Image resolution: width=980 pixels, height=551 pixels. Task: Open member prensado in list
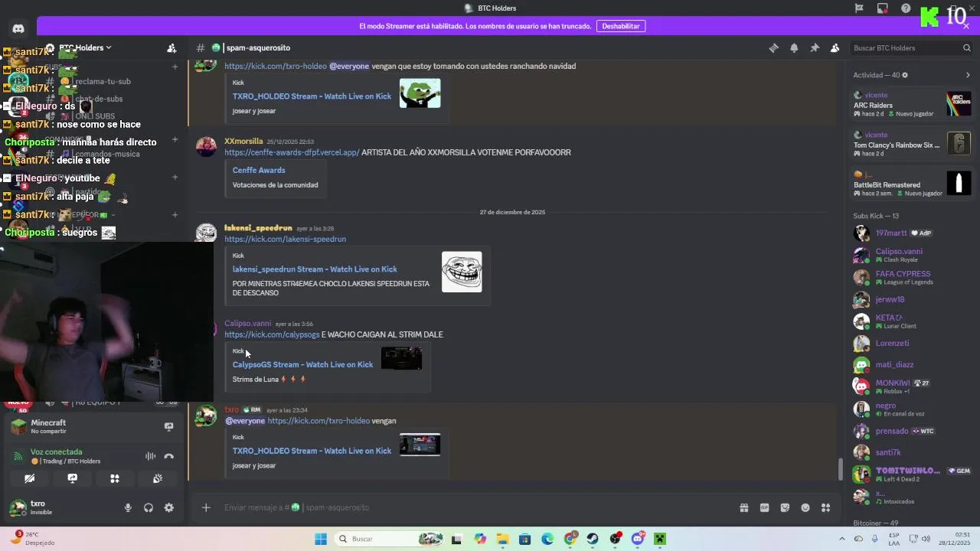pos(912,431)
